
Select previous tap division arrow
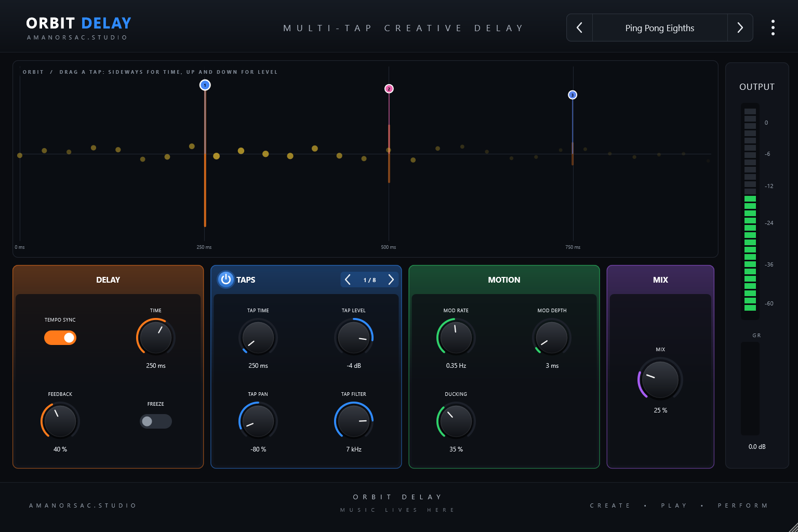348,280
